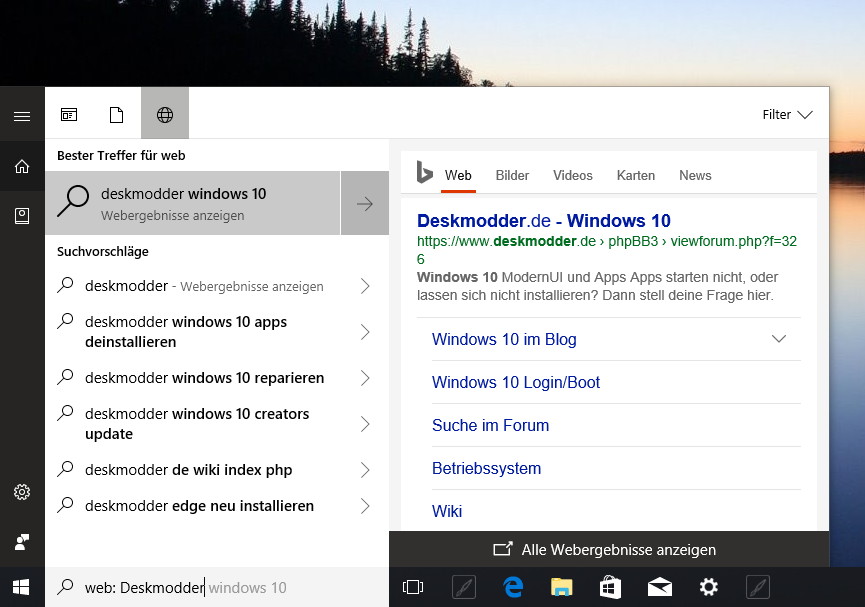
Task: Open the Mail app on taskbar
Action: [x=660, y=587]
